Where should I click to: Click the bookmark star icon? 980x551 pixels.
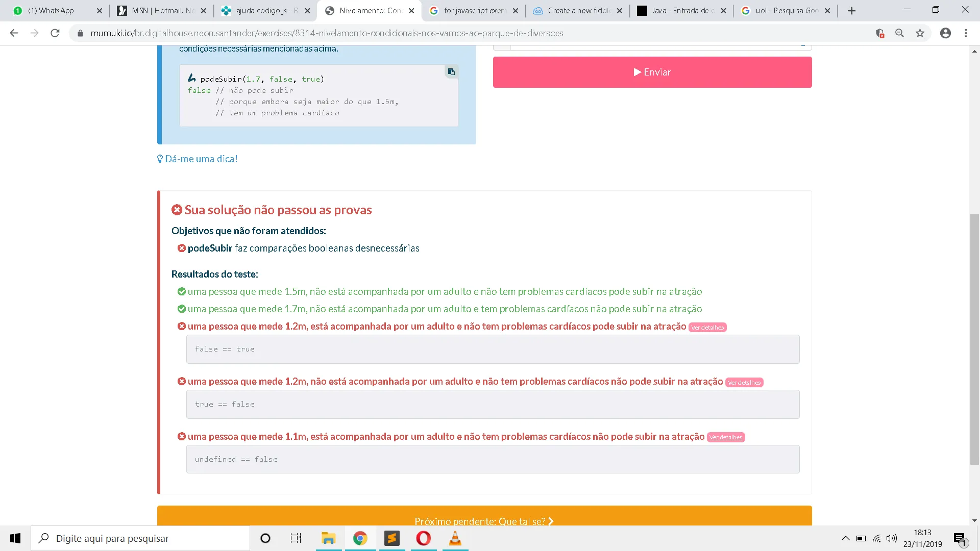[920, 33]
